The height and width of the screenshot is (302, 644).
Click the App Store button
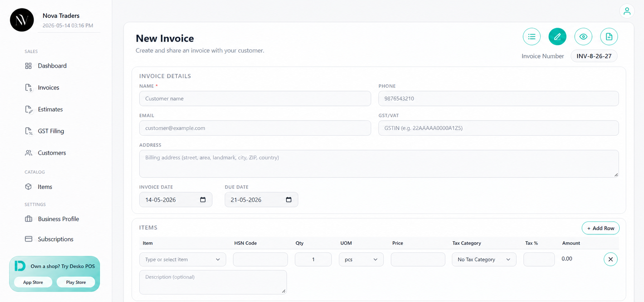(x=33, y=282)
